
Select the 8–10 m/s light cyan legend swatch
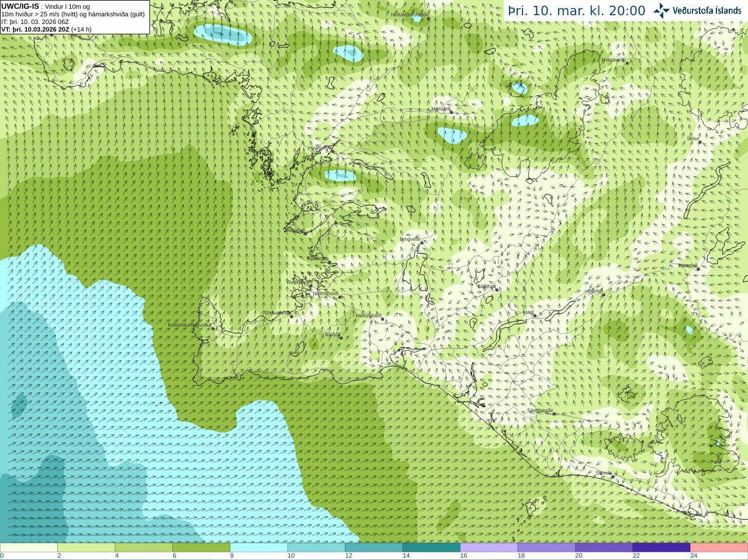pos(259,548)
